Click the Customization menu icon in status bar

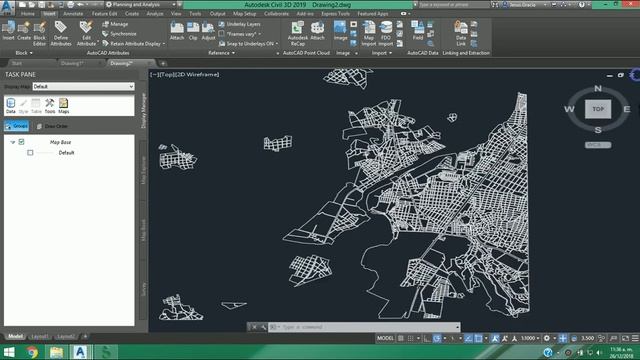click(635, 338)
